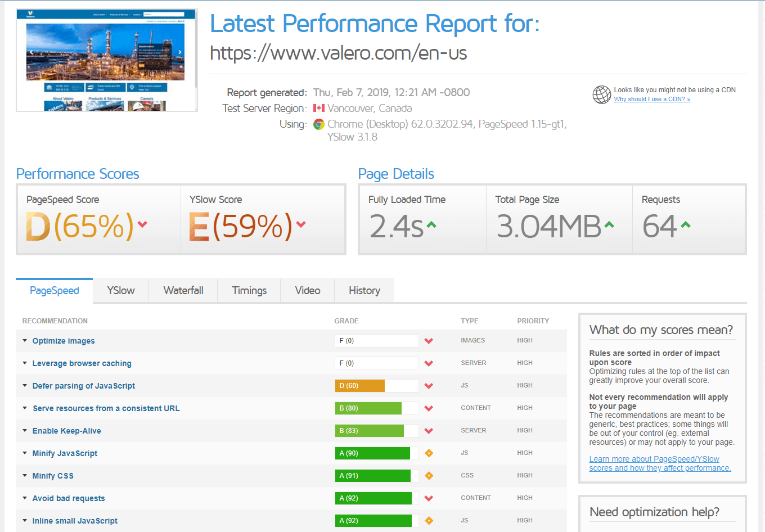Click red trend arrow for Avoid bad requests
Viewport: 765px width, 532px height.
(x=429, y=498)
